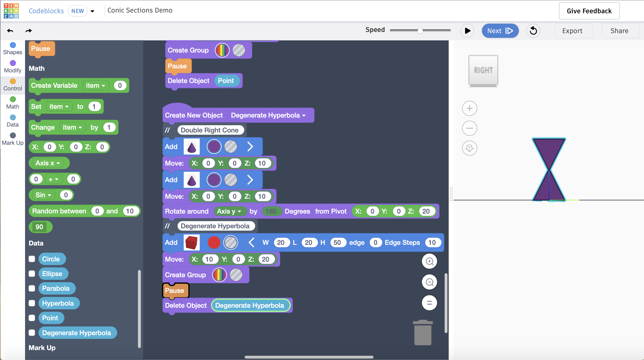Zoom out the blocks workspace
This screenshot has width=644, height=360.
(x=429, y=282)
